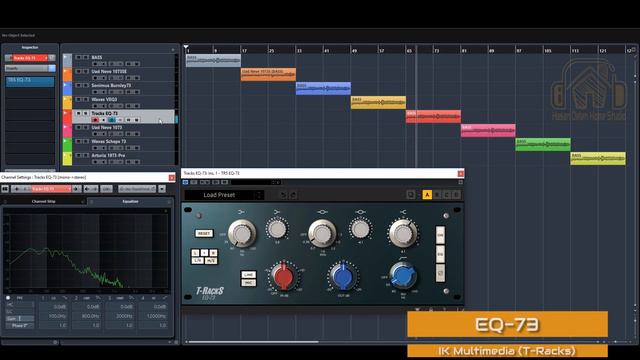Click the redo arrow in the plugin toolbar
The image size is (640, 360).
point(293,195)
